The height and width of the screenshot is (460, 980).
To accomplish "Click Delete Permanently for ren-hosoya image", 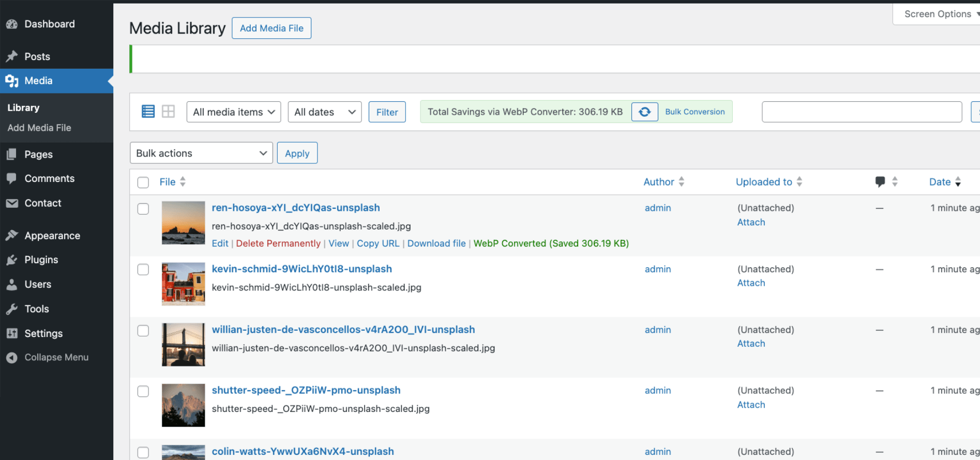I will coord(278,243).
